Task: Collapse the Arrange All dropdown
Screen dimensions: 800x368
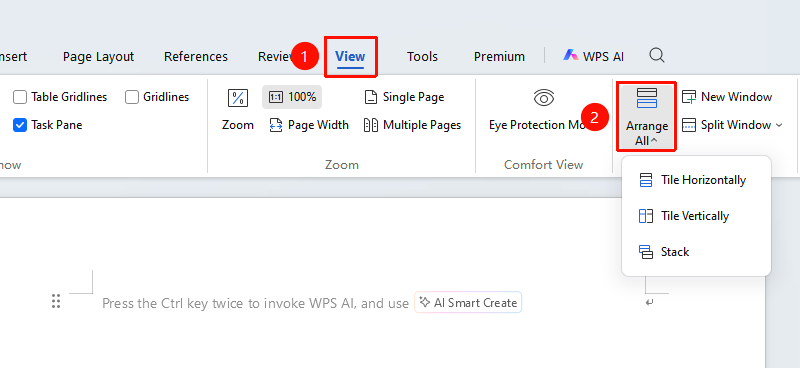Action: tap(647, 117)
